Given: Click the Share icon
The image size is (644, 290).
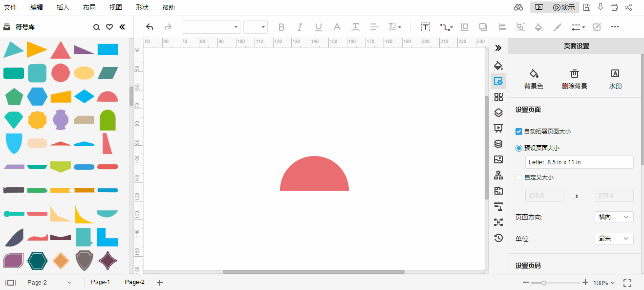Looking at the screenshot, I should [628, 7].
